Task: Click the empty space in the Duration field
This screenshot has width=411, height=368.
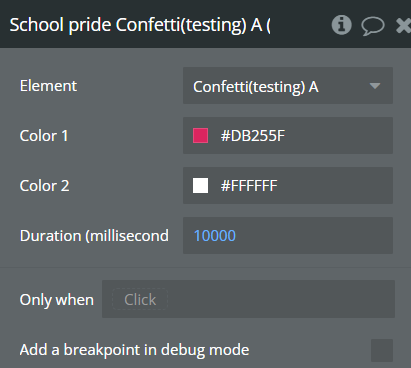Action: [313, 236]
